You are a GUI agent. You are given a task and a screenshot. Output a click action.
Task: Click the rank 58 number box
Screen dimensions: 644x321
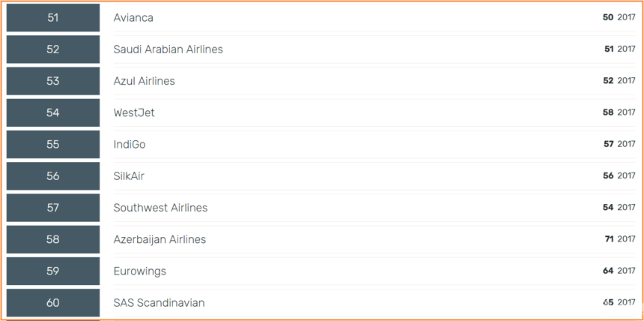click(x=53, y=239)
